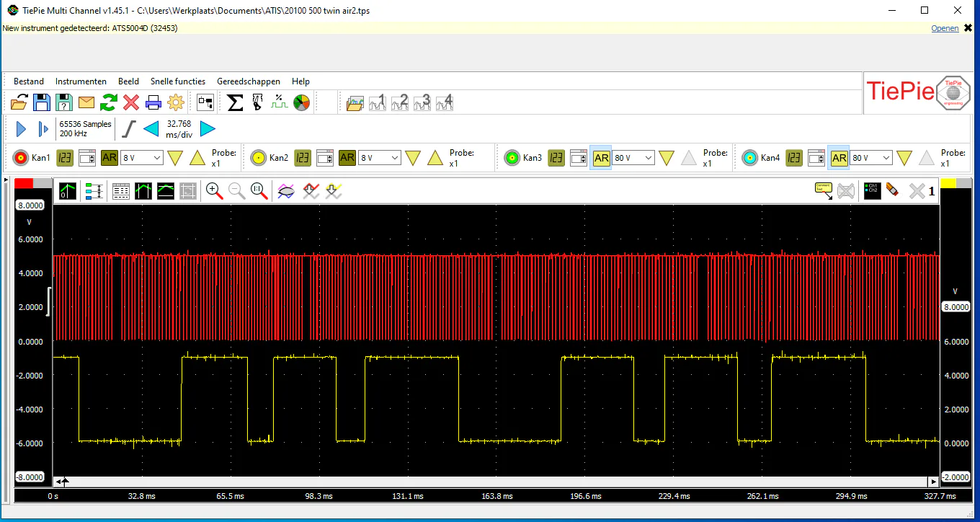Toggle Kan1 auto-ranging AR button
Viewport: 980px width, 522px height.
[110, 158]
